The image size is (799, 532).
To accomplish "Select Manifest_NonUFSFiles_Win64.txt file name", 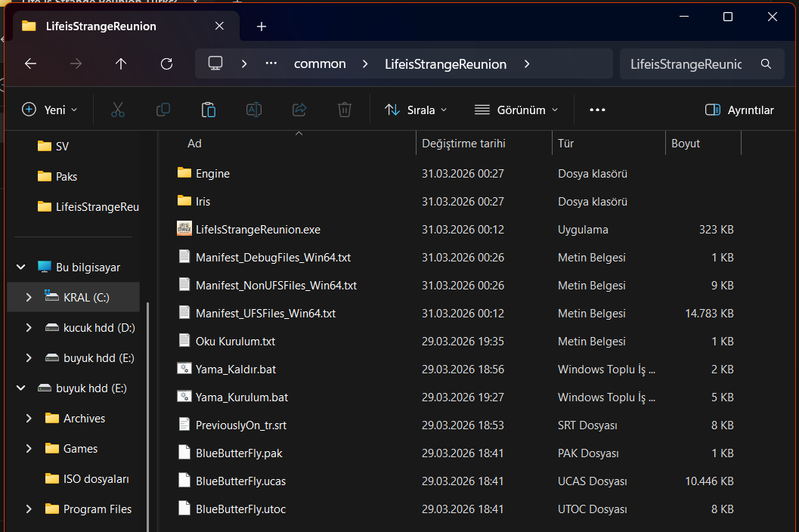I will 276,286.
